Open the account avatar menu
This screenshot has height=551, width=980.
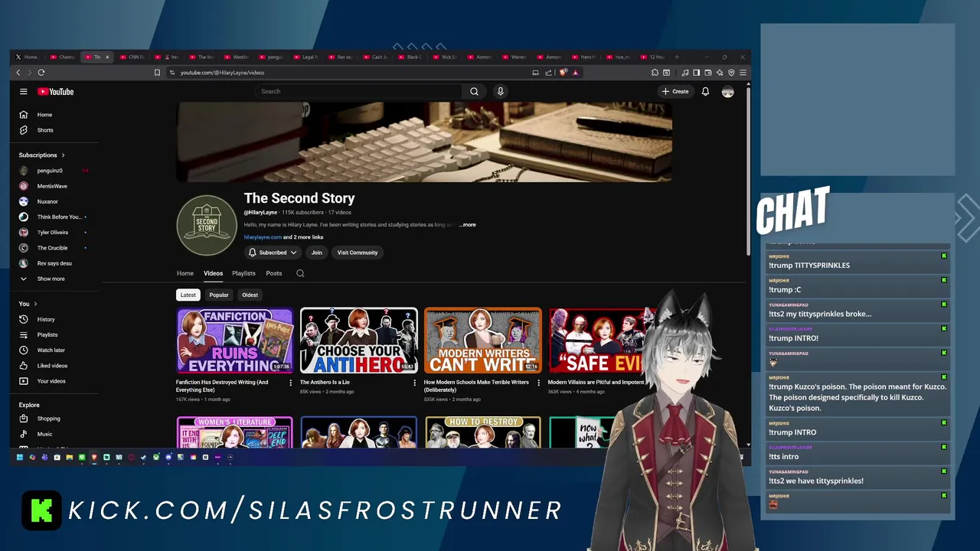click(727, 91)
